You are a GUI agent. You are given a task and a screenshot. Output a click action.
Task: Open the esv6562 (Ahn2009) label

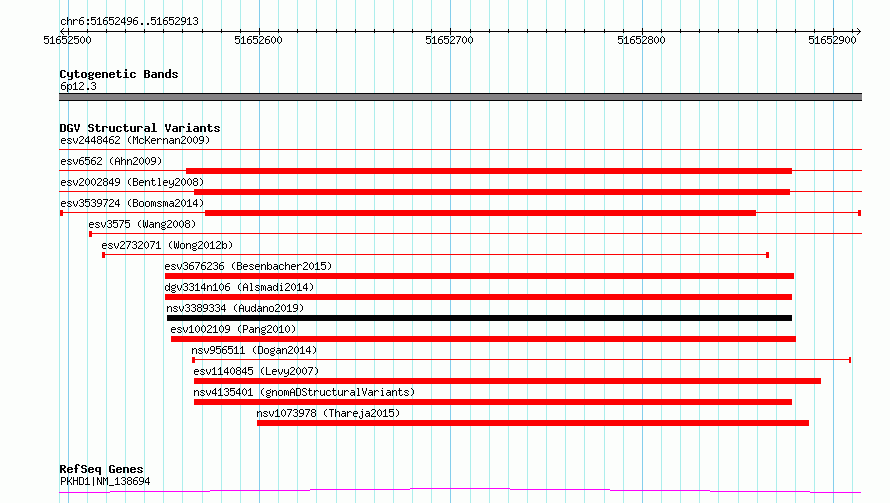click(111, 161)
